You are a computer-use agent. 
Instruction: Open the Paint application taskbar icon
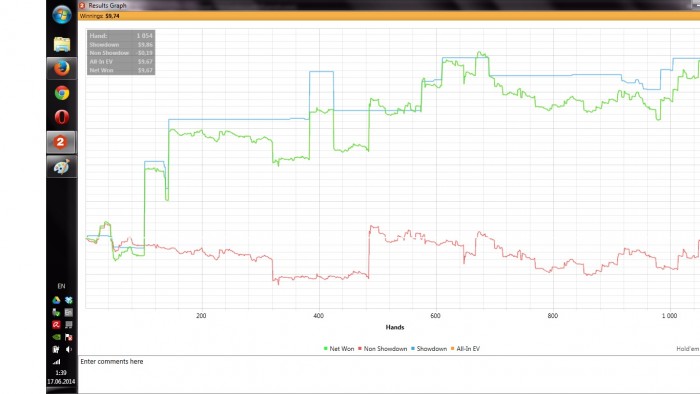coord(62,167)
